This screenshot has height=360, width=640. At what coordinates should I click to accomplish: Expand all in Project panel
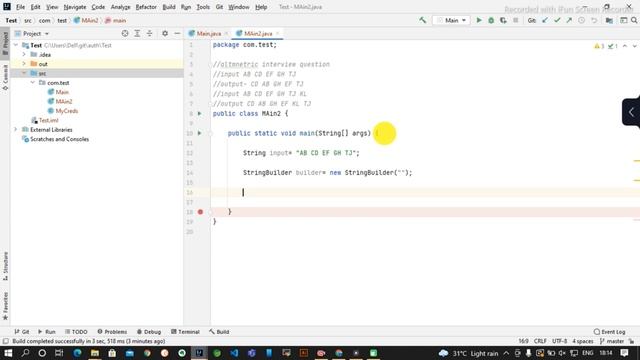[x=137, y=33]
